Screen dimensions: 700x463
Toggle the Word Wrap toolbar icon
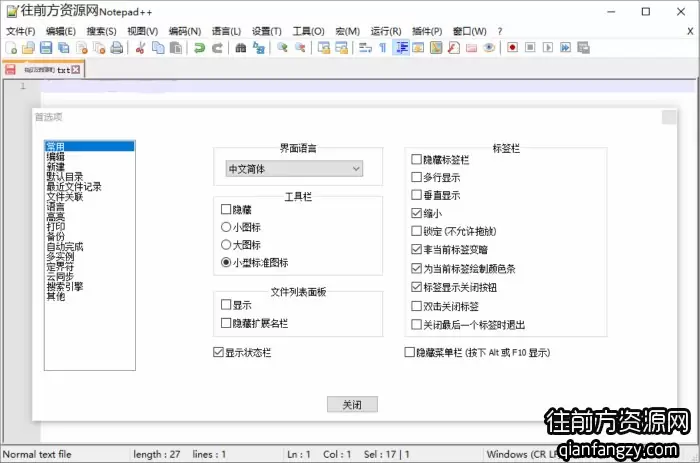pyautogui.click(x=365, y=47)
